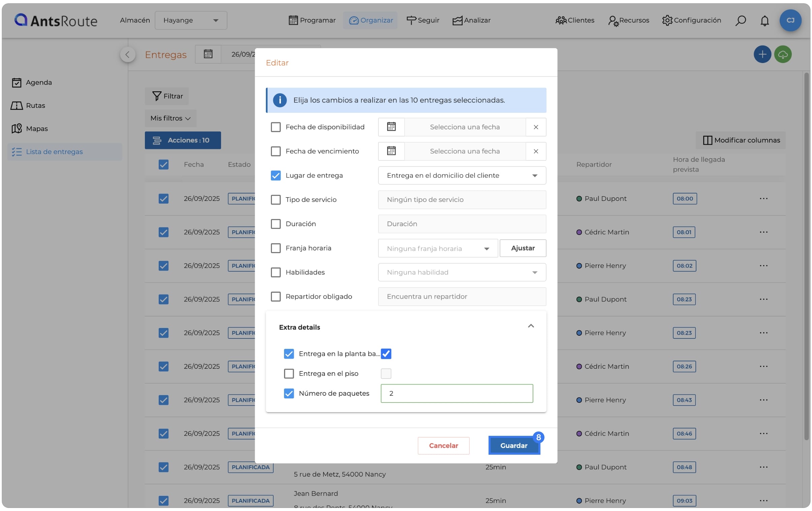
Task: Open the CJ user avatar menu
Action: [x=790, y=20]
